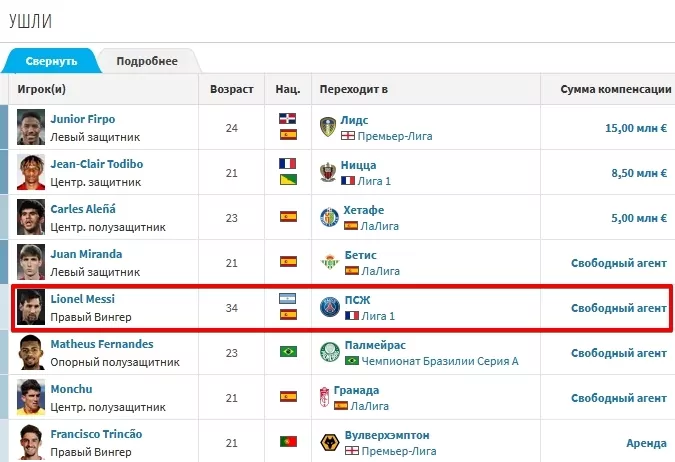This screenshot has height=462, width=675.
Task: Click Argentina flag in Messi's row
Action: click(288, 299)
